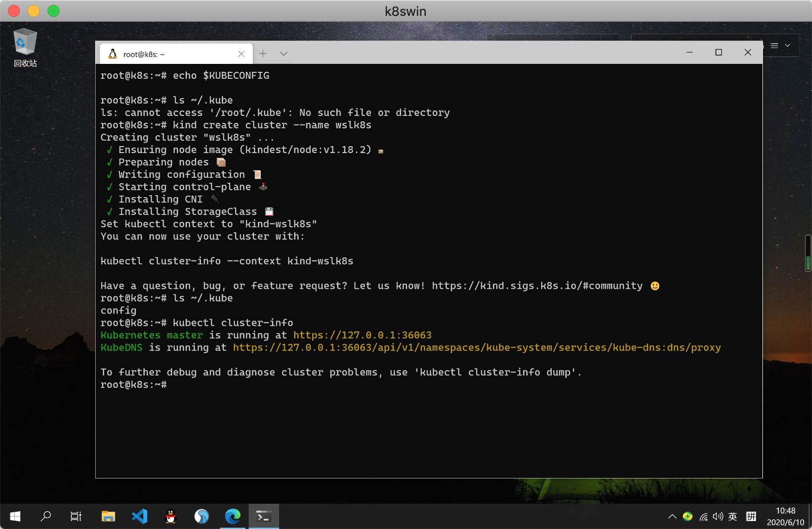Image resolution: width=812 pixels, height=529 pixels.
Task: Click the 'echo $KUBECONFIG' command line
Action: [x=221, y=76]
